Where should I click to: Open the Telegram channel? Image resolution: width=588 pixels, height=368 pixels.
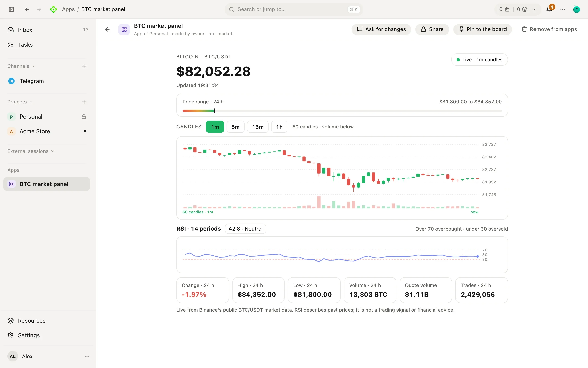point(47,81)
